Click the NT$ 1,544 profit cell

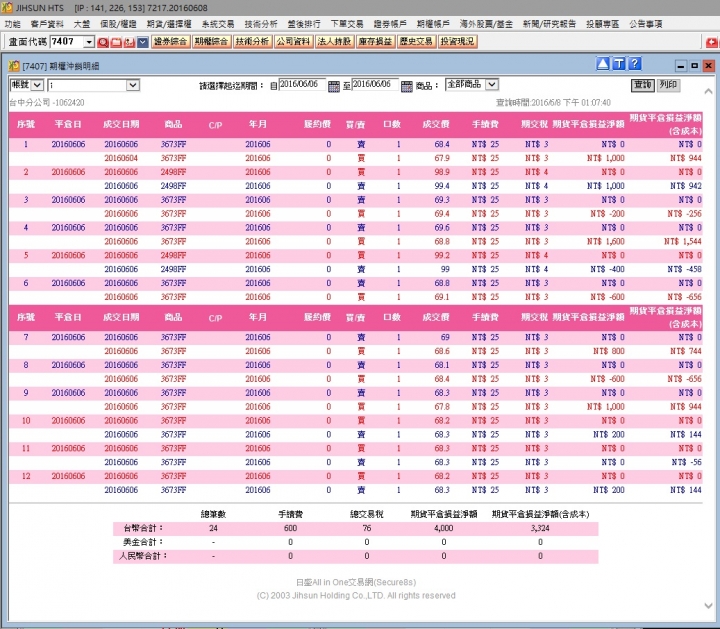coord(682,241)
